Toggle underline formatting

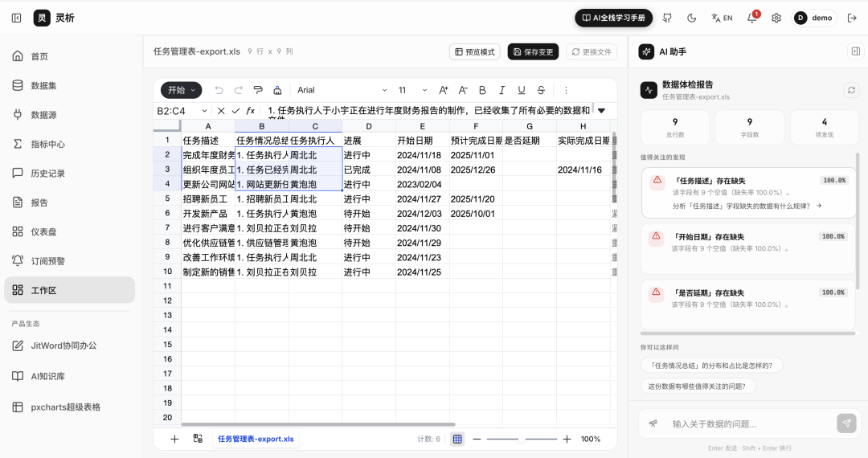[x=522, y=90]
